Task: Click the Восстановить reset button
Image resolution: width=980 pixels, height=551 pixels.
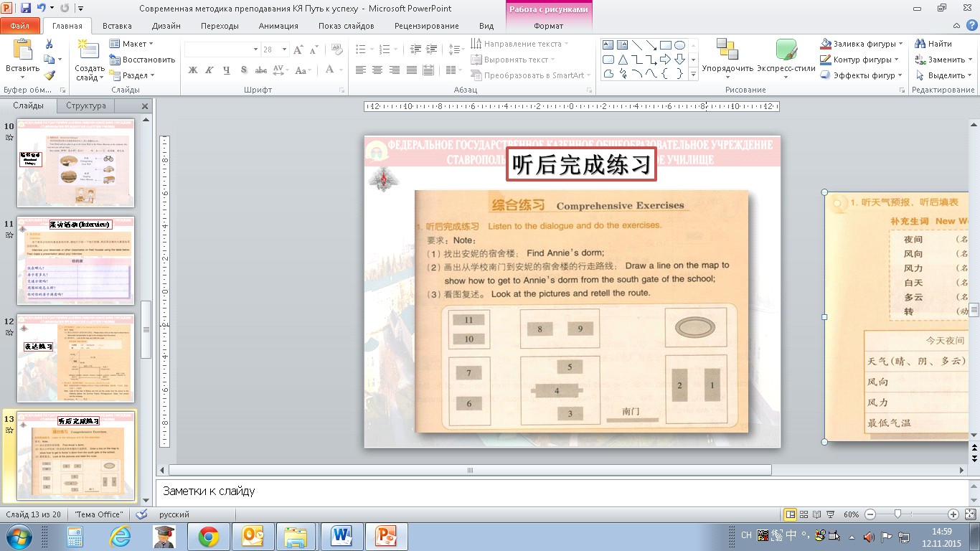Action: tap(142, 60)
